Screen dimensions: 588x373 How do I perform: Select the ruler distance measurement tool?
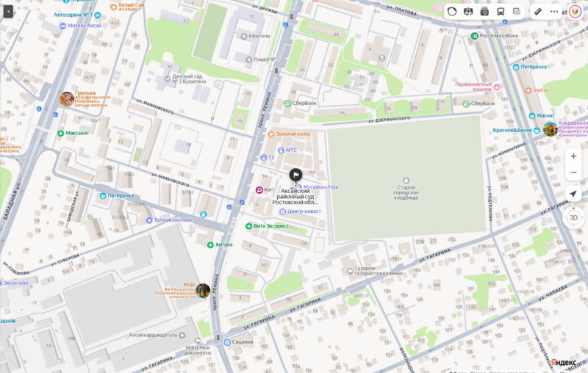(x=538, y=12)
